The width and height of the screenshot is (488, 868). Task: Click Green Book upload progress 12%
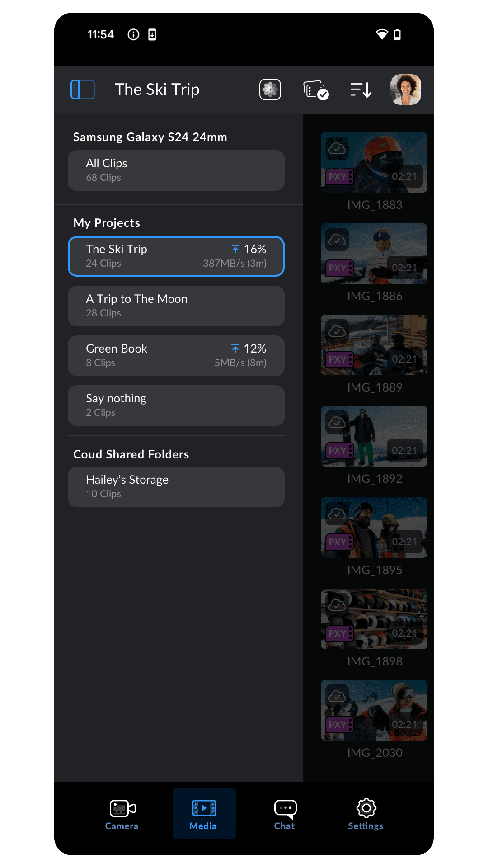249,349
